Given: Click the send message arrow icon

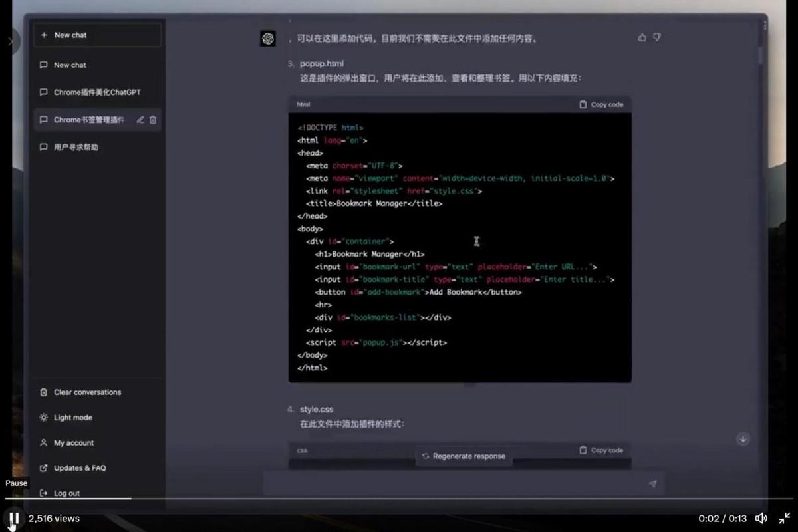Looking at the screenshot, I should click(x=652, y=484).
